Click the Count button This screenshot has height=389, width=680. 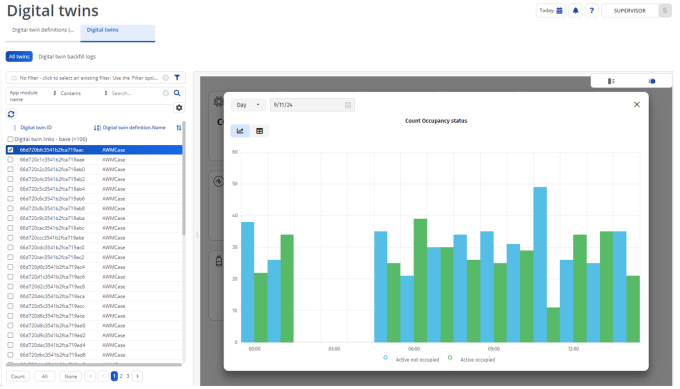pos(18,376)
